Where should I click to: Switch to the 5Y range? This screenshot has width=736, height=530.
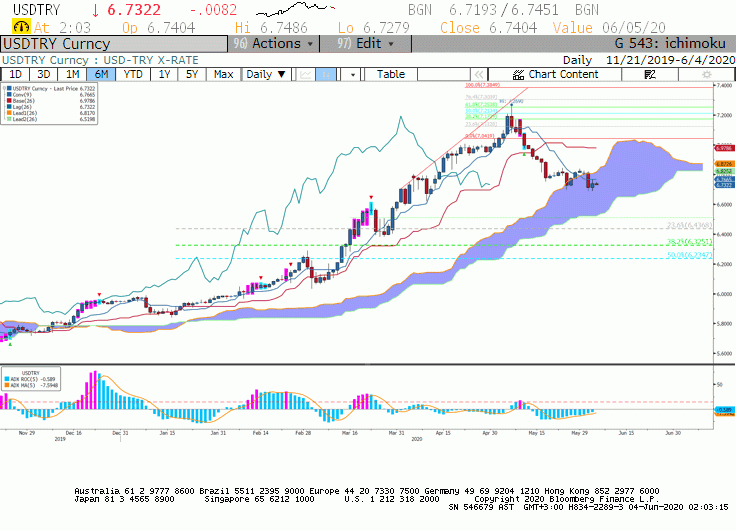tap(192, 75)
